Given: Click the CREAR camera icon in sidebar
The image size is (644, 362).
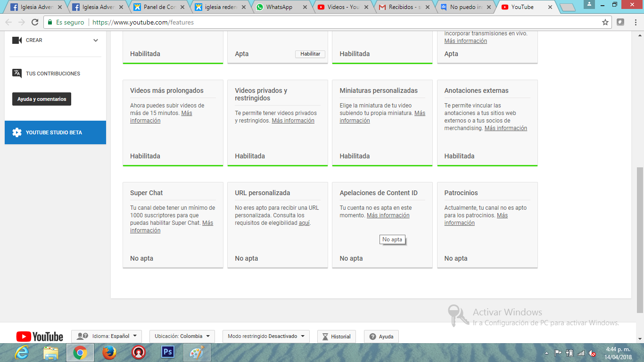Looking at the screenshot, I should 17,40.
